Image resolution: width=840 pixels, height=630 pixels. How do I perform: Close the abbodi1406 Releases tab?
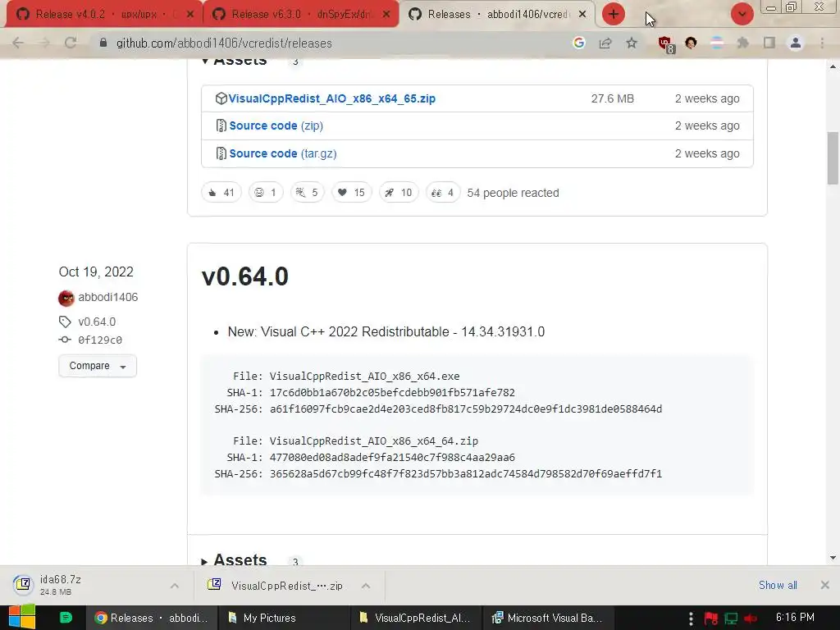pyautogui.click(x=582, y=15)
